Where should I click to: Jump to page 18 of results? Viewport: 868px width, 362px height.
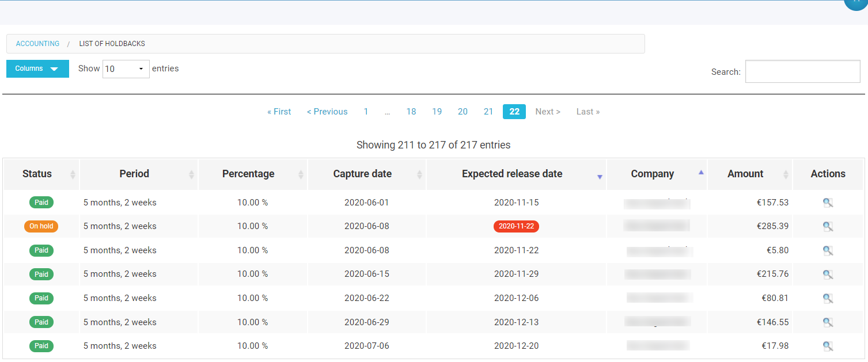pyautogui.click(x=411, y=111)
